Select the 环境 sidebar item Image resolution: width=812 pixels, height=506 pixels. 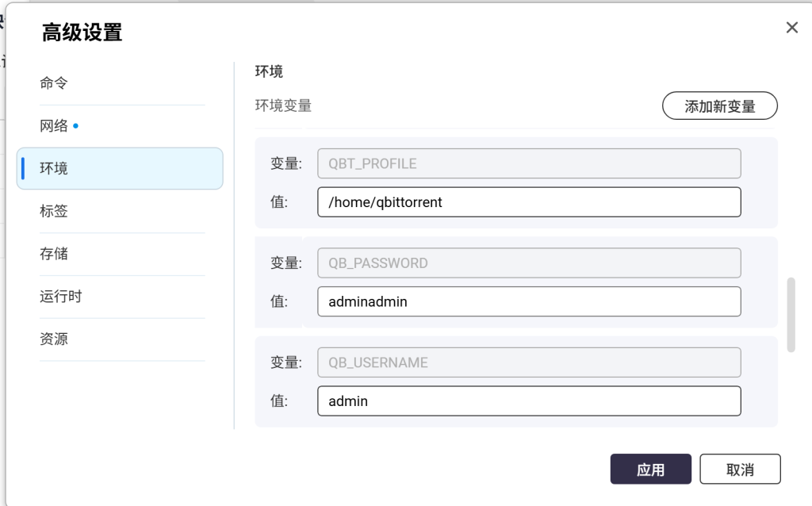[x=54, y=168]
